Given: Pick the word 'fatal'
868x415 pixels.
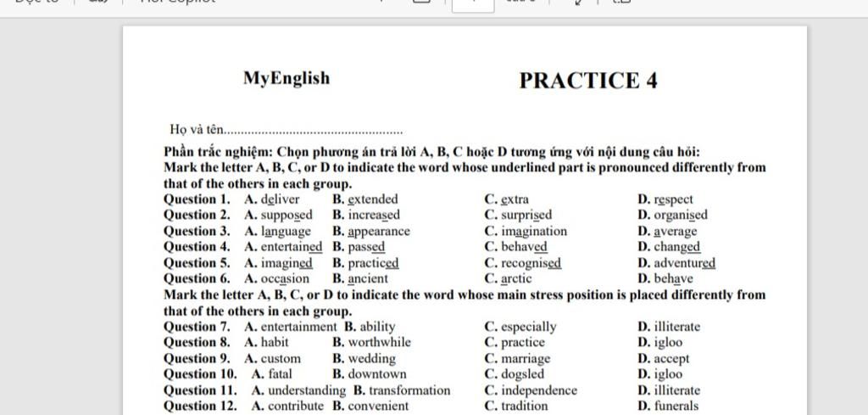Looking at the screenshot, I should click(280, 374).
